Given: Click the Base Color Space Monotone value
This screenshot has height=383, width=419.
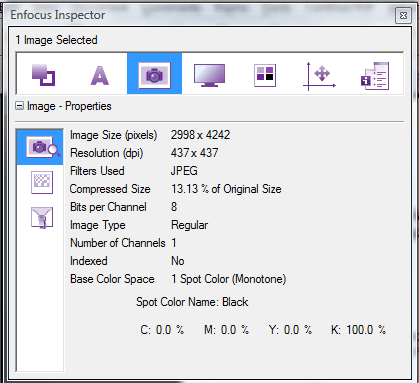Looking at the screenshot, I should point(229,279).
